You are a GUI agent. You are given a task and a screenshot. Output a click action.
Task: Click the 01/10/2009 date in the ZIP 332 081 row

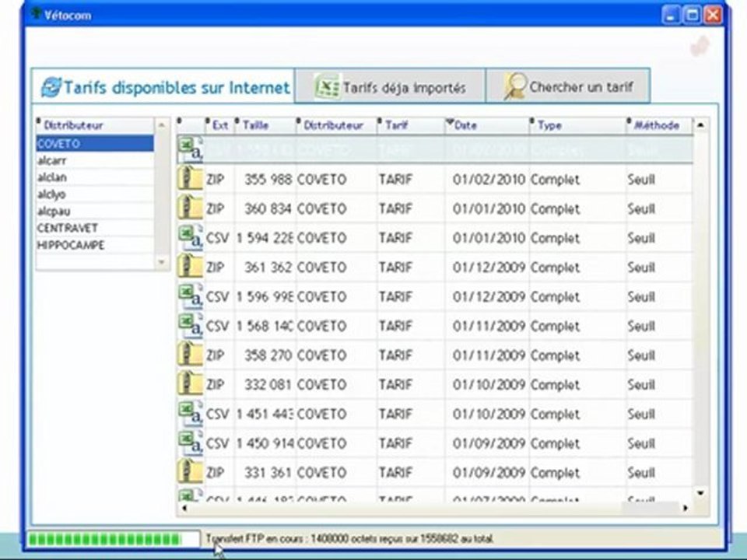coord(489,384)
